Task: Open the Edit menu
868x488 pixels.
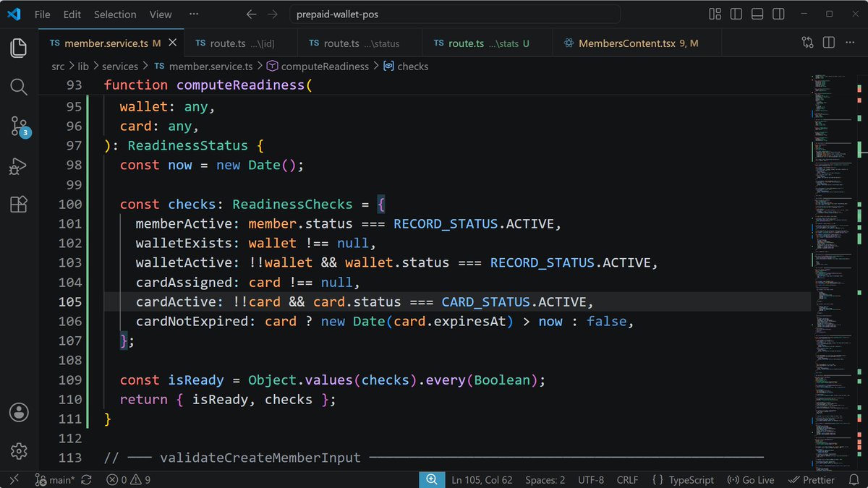Action: click(x=72, y=14)
